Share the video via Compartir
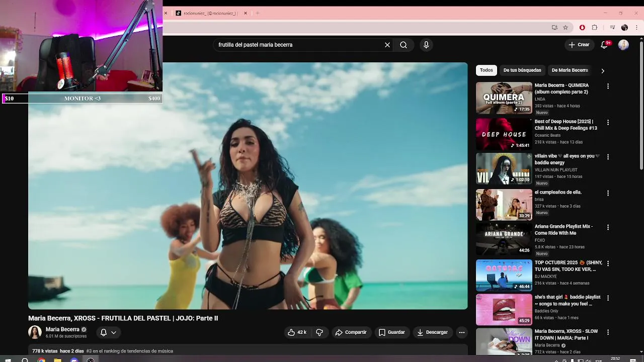This screenshot has width=644, height=362. [x=351, y=332]
